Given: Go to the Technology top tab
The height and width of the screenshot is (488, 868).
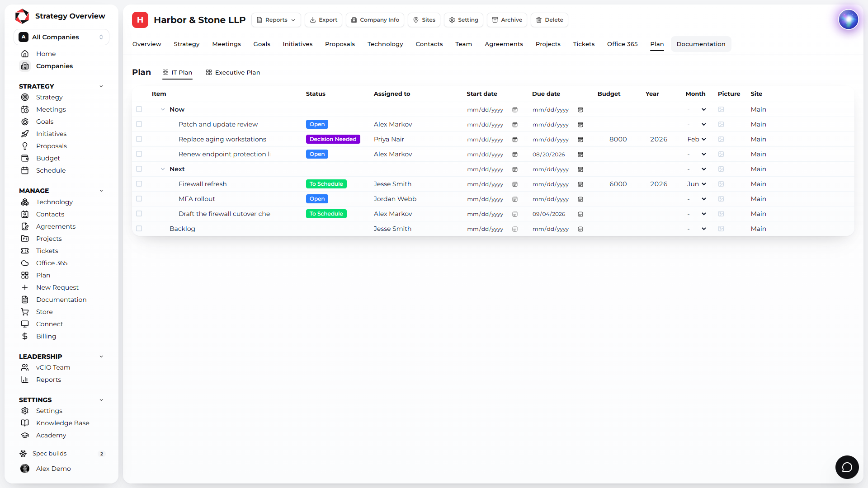Looking at the screenshot, I should [385, 44].
